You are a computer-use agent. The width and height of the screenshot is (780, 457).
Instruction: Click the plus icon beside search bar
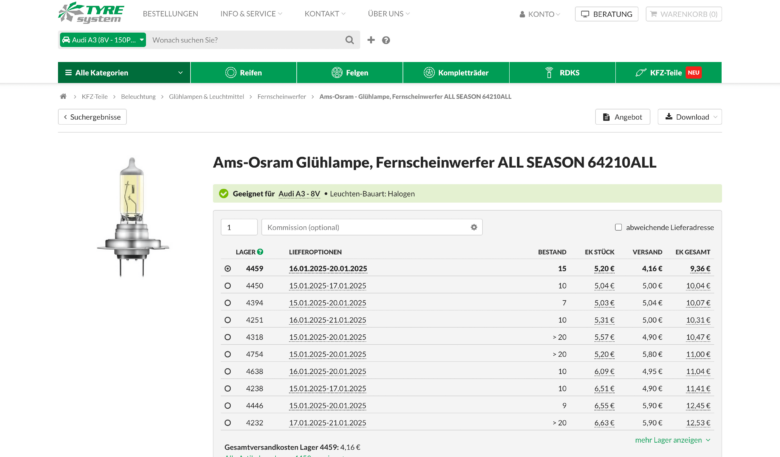click(x=371, y=40)
